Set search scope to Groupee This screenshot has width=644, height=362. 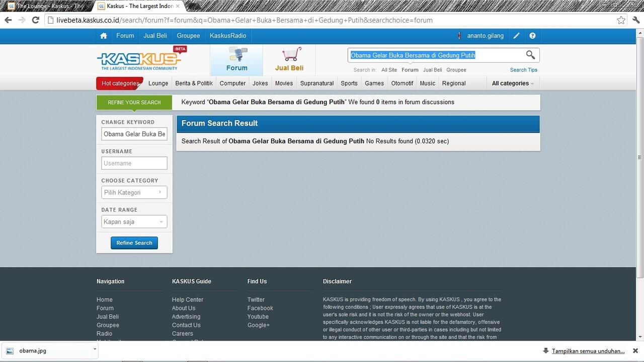(x=456, y=70)
